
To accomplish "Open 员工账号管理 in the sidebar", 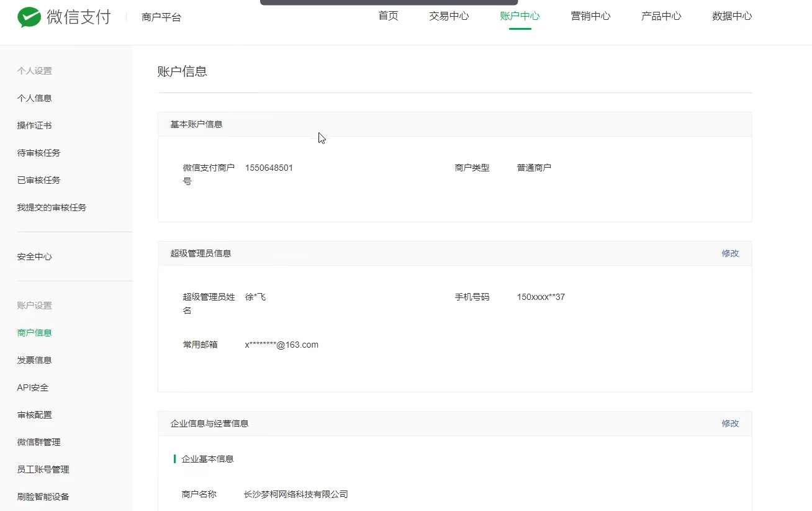I will click(x=43, y=469).
